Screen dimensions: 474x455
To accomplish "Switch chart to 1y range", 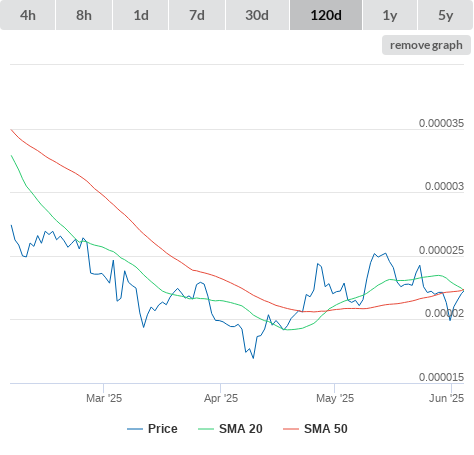I will pos(390,15).
